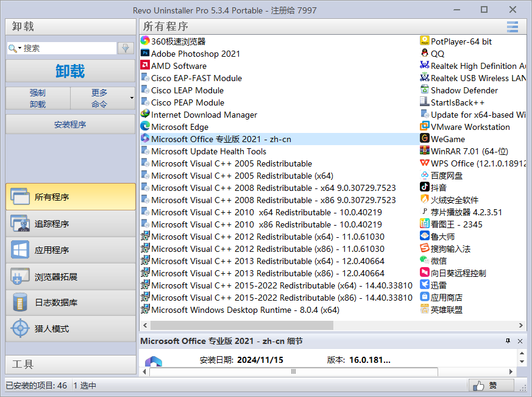Click the 强制卸载 button
This screenshot has height=397, width=532.
pyautogui.click(x=38, y=98)
